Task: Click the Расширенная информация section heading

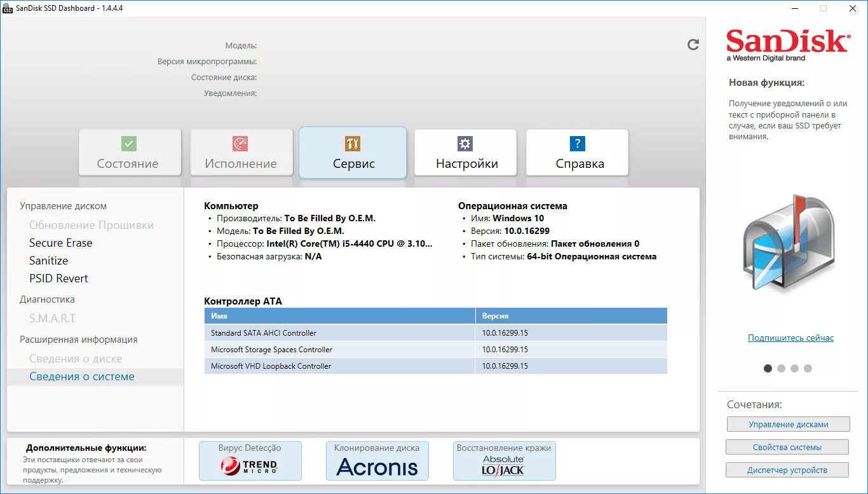Action: 79,340
